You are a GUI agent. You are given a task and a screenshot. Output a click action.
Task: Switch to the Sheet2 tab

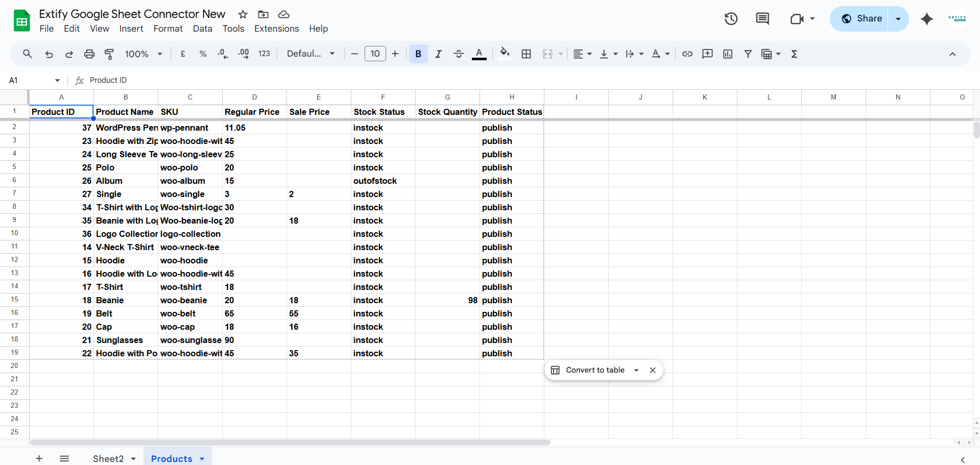(109, 458)
